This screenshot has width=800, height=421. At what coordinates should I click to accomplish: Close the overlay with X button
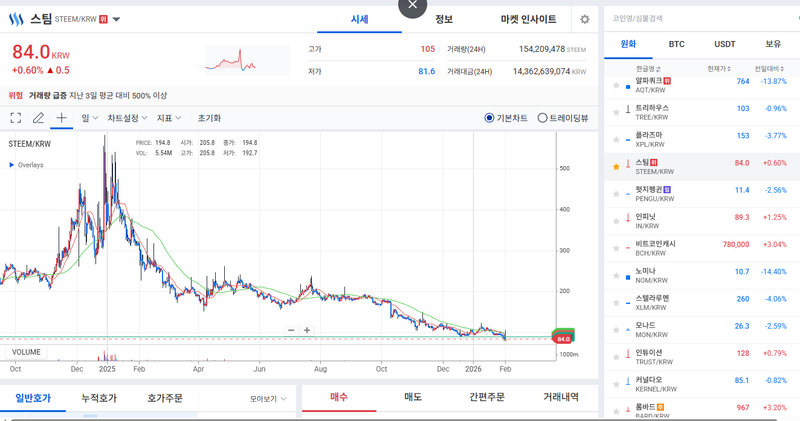(413, 6)
